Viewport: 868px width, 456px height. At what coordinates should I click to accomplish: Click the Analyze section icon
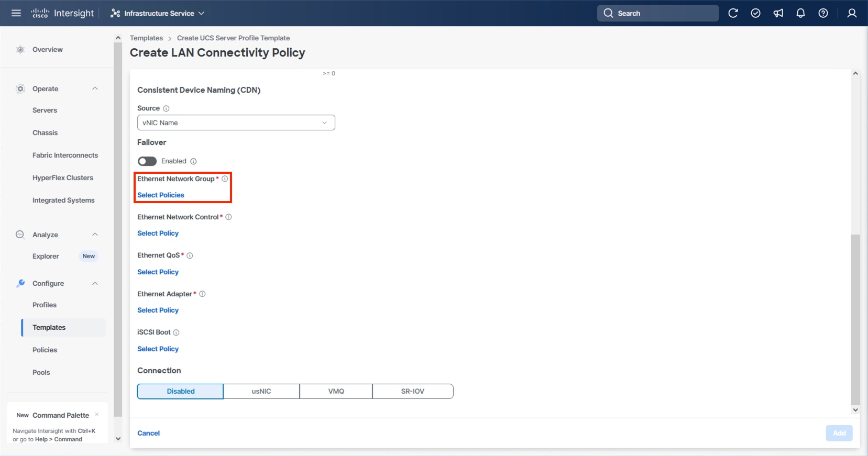[x=20, y=235]
